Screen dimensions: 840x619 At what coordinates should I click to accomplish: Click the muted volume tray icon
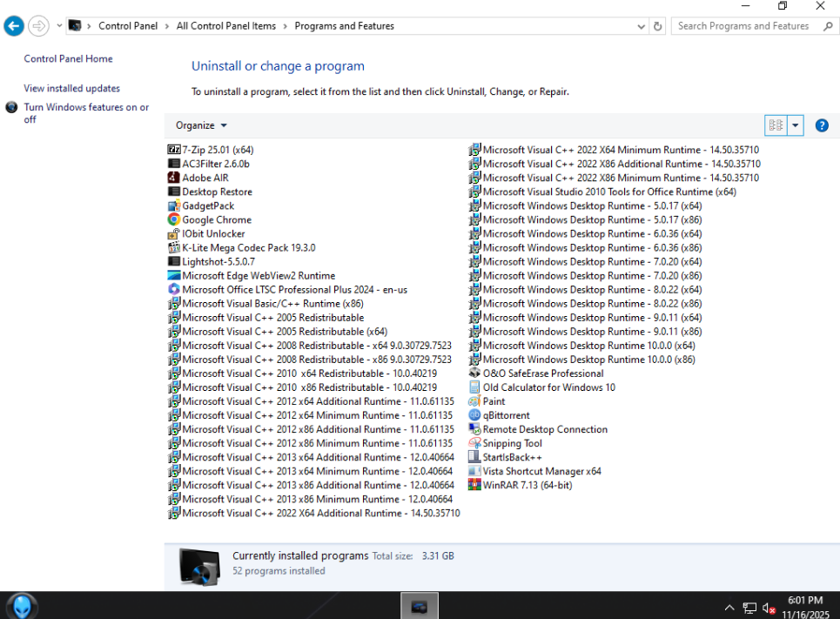769,609
